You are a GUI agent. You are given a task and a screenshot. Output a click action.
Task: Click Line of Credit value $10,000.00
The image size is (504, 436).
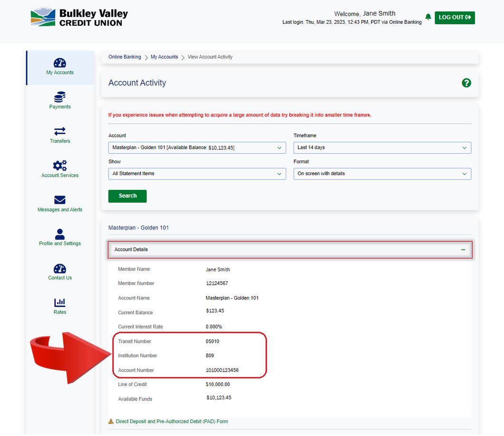click(217, 384)
